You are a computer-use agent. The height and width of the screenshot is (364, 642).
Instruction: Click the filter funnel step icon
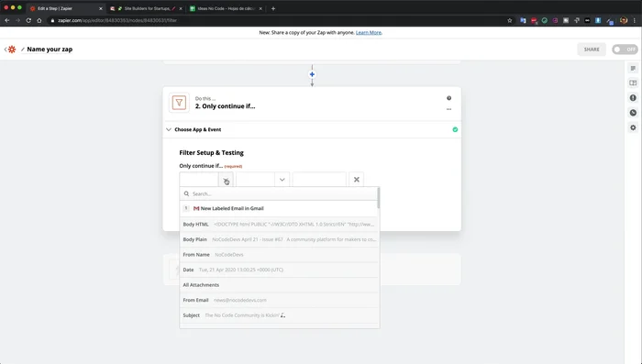[x=179, y=103]
